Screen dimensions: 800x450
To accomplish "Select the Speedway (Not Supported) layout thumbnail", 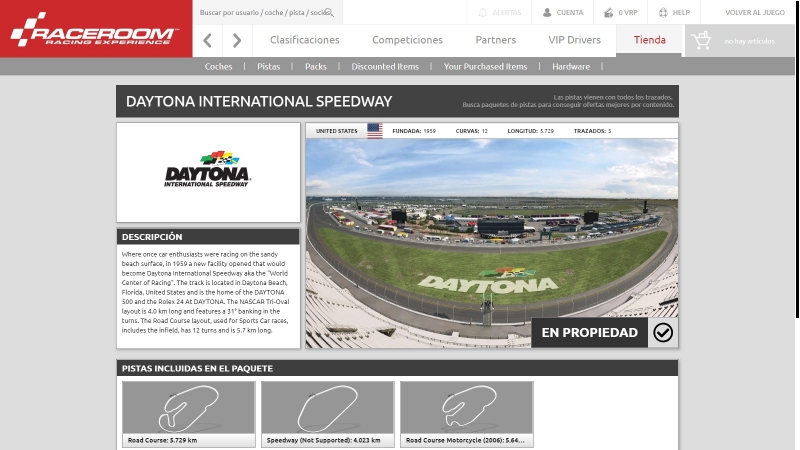I will [328, 414].
